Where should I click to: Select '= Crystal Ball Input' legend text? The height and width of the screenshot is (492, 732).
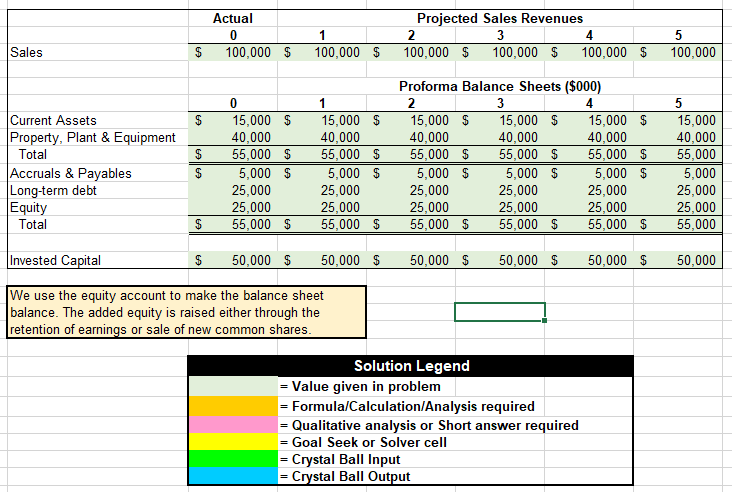click(340, 459)
